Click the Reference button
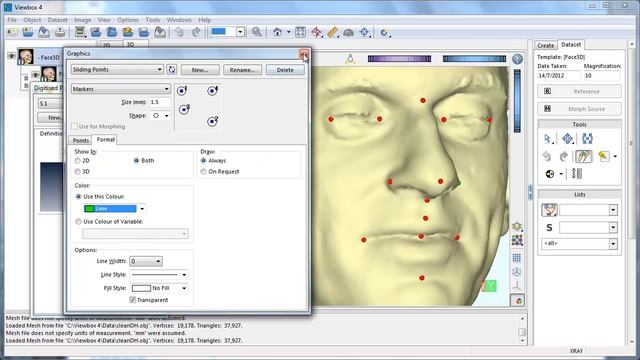This screenshot has height=360, width=640. [x=580, y=91]
